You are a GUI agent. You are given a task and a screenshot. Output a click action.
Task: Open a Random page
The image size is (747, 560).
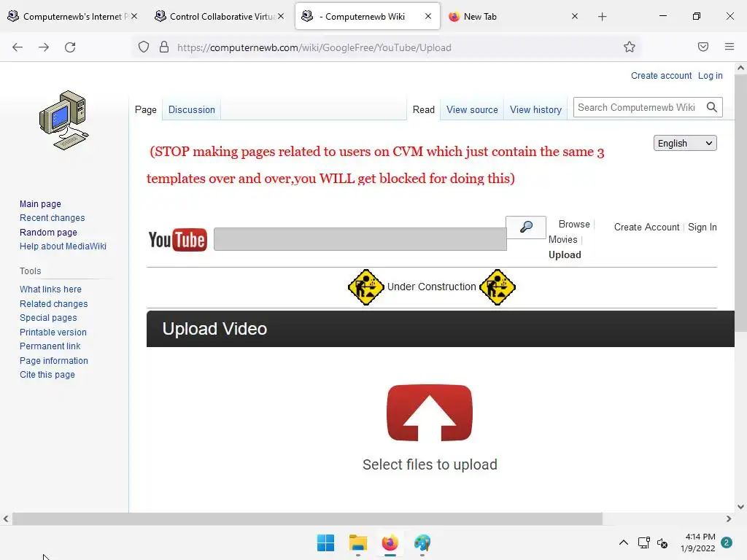pyautogui.click(x=48, y=233)
